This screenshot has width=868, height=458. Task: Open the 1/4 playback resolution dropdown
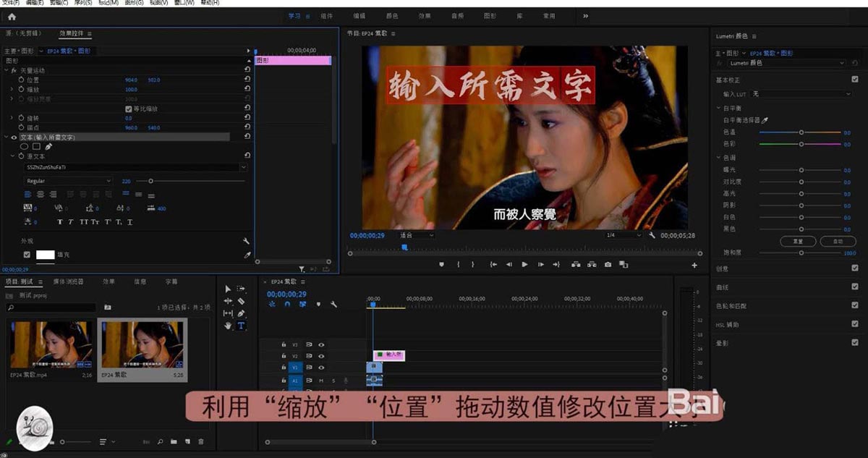tap(624, 235)
